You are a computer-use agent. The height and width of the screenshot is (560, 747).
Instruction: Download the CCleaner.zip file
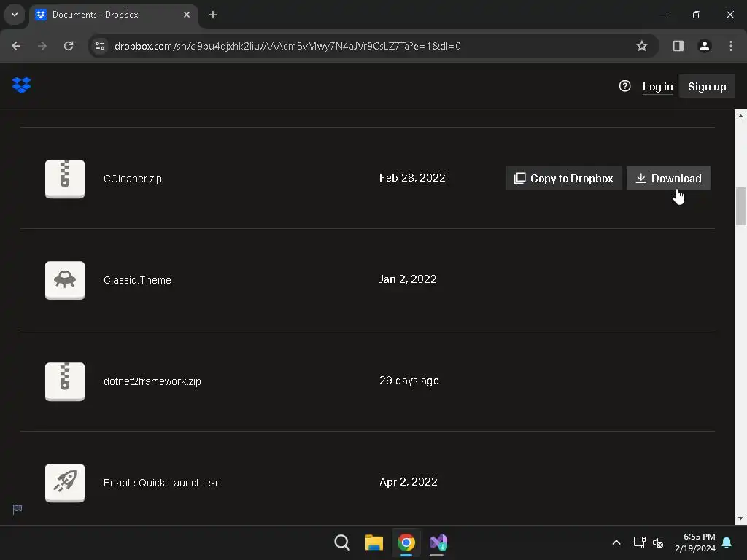tap(668, 178)
